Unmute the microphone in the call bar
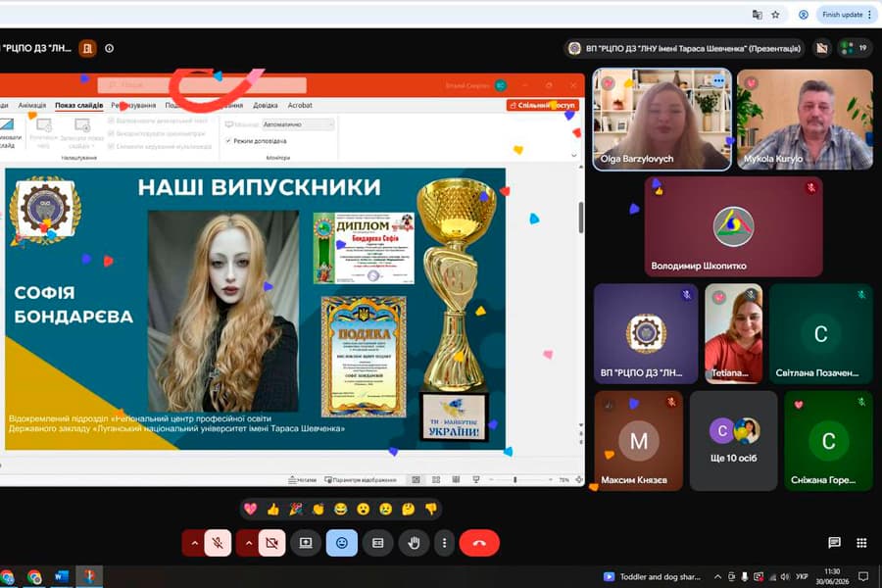This screenshot has height=588, width=882. (x=218, y=543)
